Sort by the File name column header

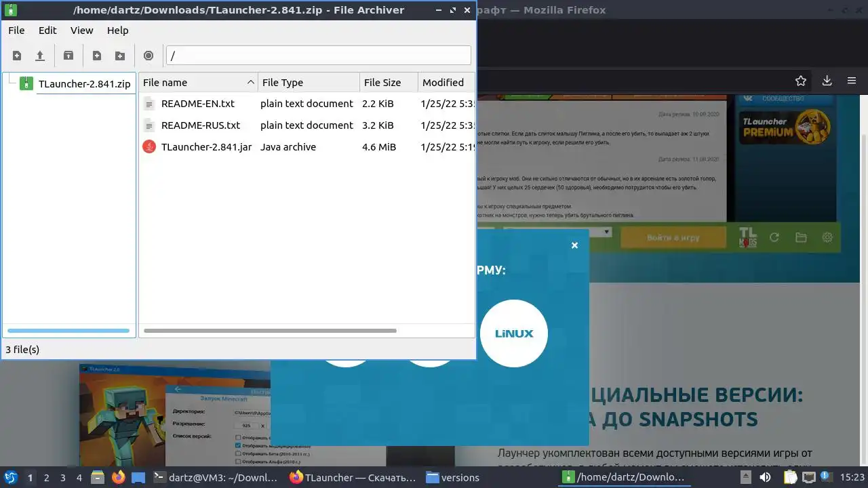point(198,83)
